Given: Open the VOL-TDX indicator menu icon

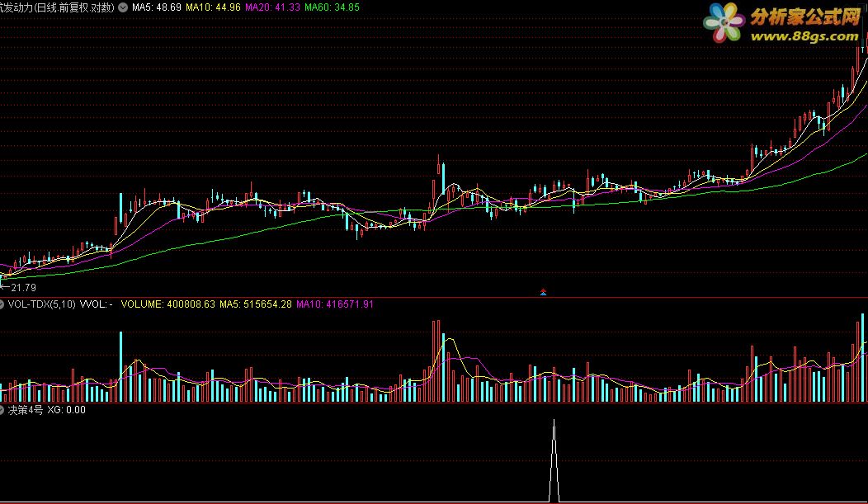Looking at the screenshot, I should (x=2, y=304).
